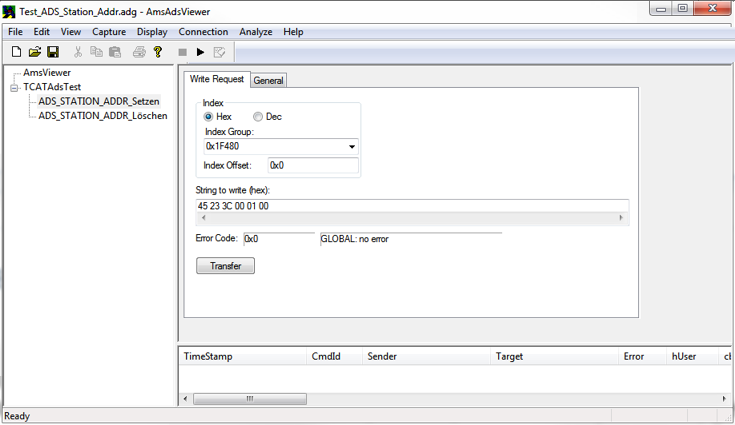Close the AmsAdsViewer window
The image size is (735, 425).
click(x=712, y=8)
